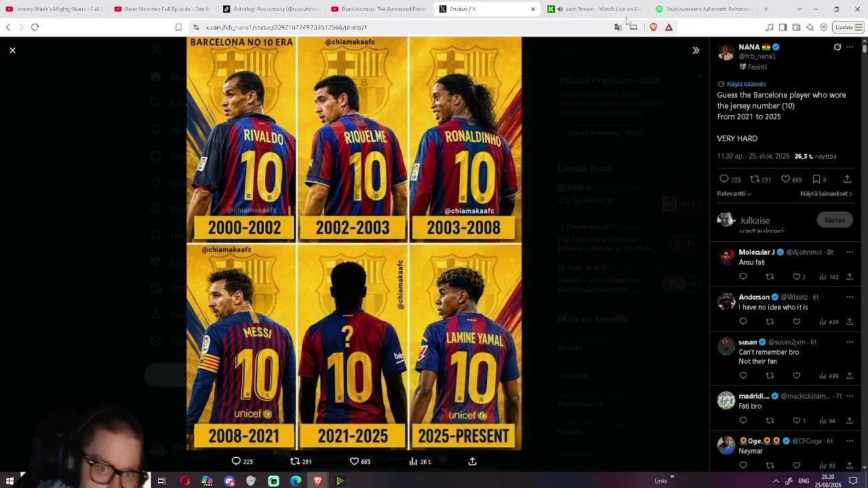View analytics icon below the photo
Screen dimensions: 868x488
click(x=413, y=462)
